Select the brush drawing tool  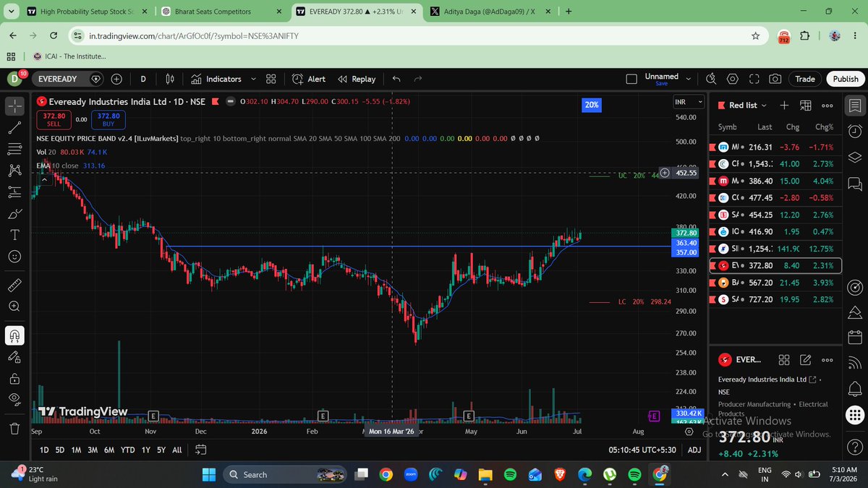[x=14, y=214]
